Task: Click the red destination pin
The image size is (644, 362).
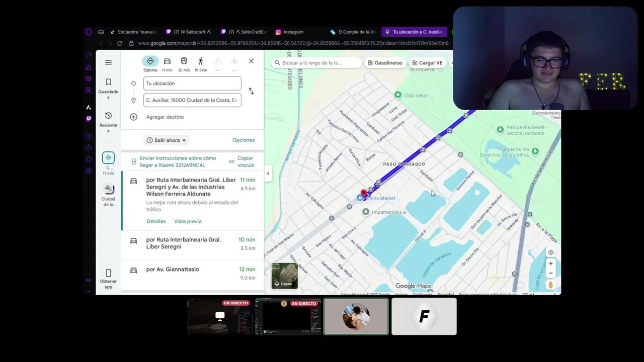Action: pyautogui.click(x=364, y=194)
